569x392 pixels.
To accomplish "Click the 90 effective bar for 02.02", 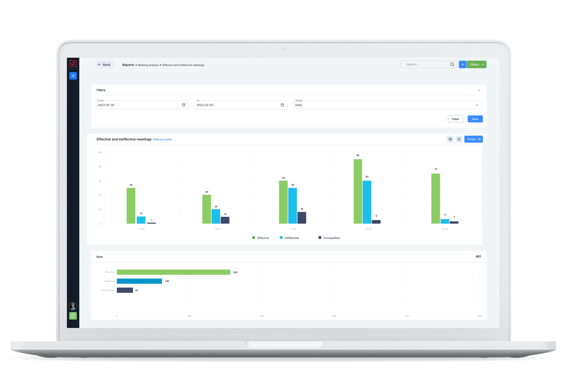I will click(x=358, y=191).
